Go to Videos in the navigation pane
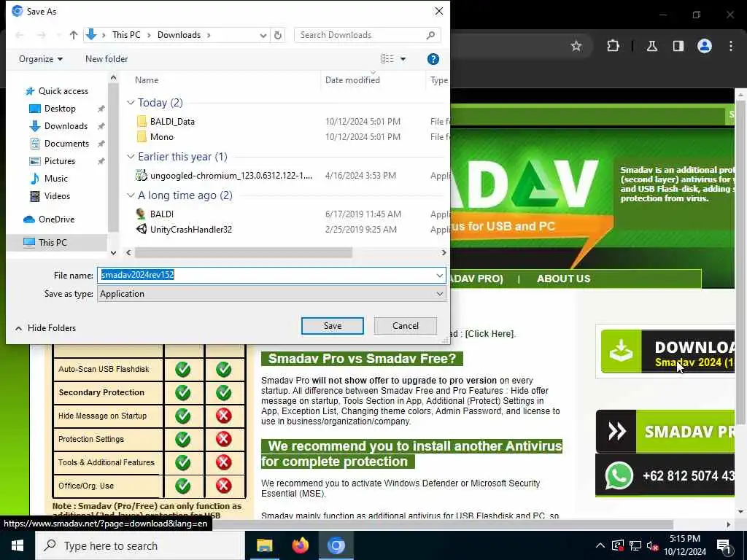The height and width of the screenshot is (560, 747). click(57, 196)
